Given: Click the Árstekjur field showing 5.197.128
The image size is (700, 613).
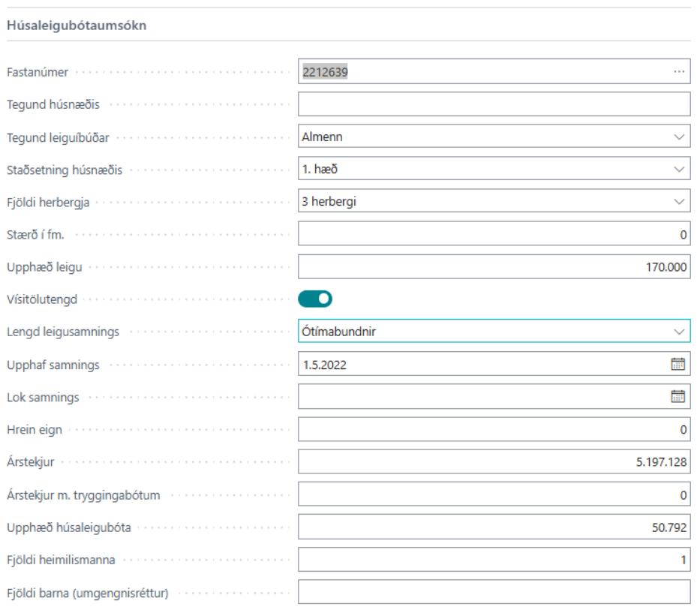Looking at the screenshot, I should click(494, 462).
